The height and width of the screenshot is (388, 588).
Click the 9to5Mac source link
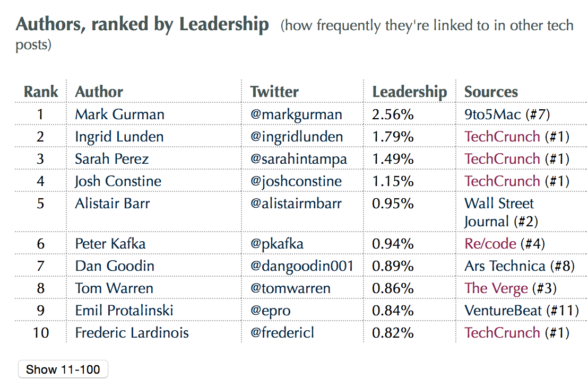pyautogui.click(x=492, y=114)
